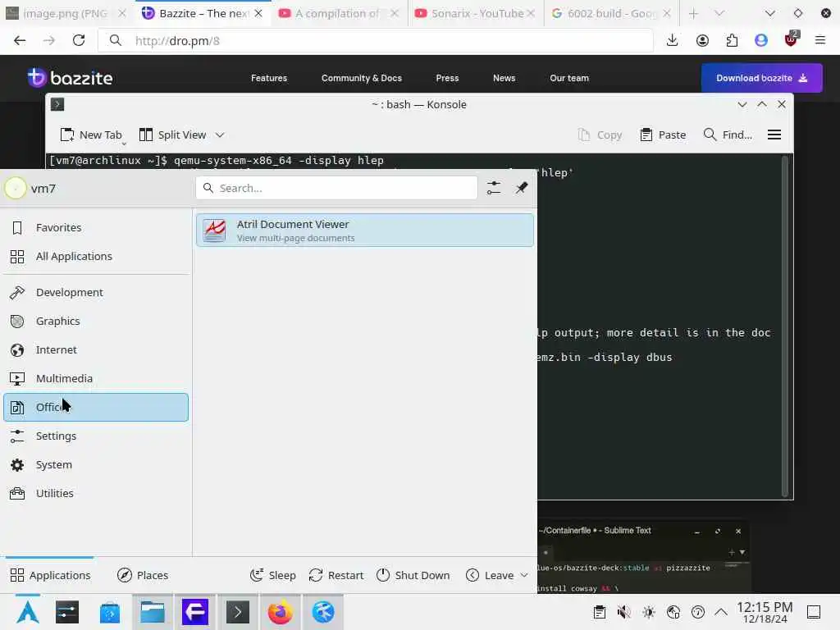This screenshot has width=840, height=630.
Task: Click the Restart button
Action: click(336, 575)
